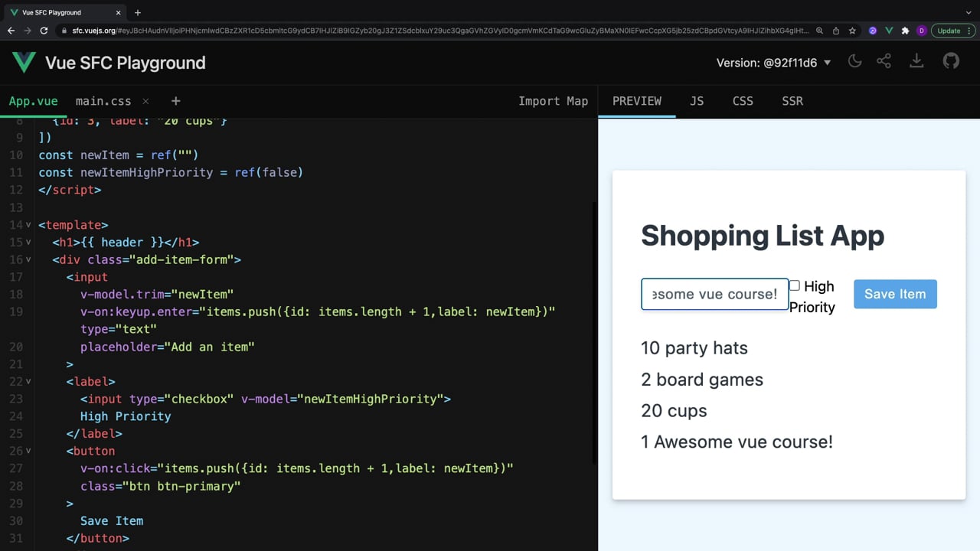980x551 pixels.
Task: Click the Vue logo in header
Action: [x=24, y=63]
